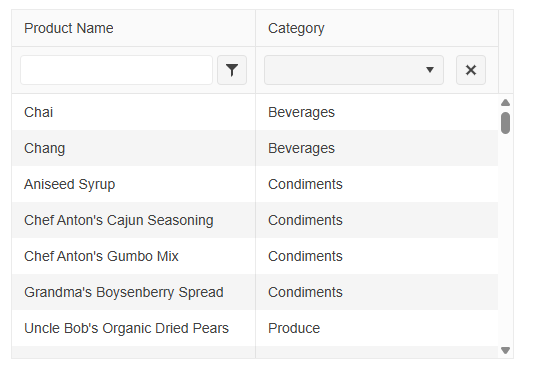Open the Category filter dropdown arrow

[430, 70]
